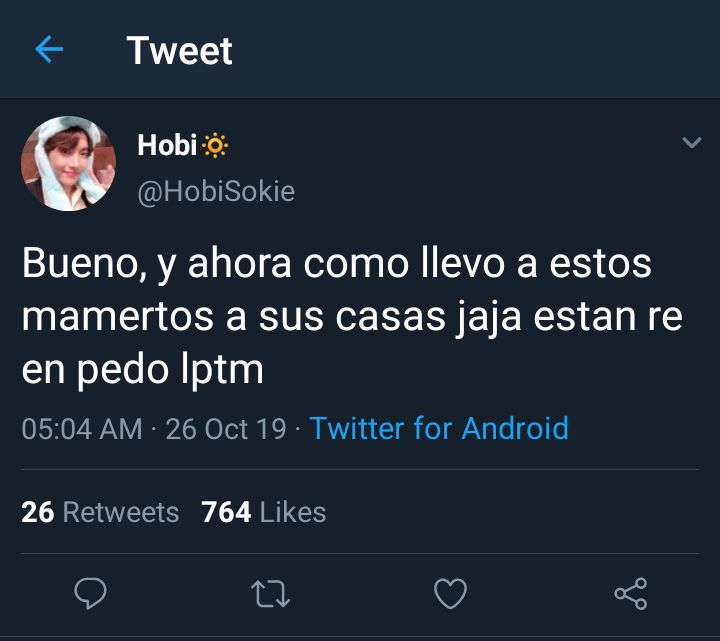The width and height of the screenshot is (720, 641).
Task: Click the 26 Oct 19 date
Action: [x=226, y=429]
